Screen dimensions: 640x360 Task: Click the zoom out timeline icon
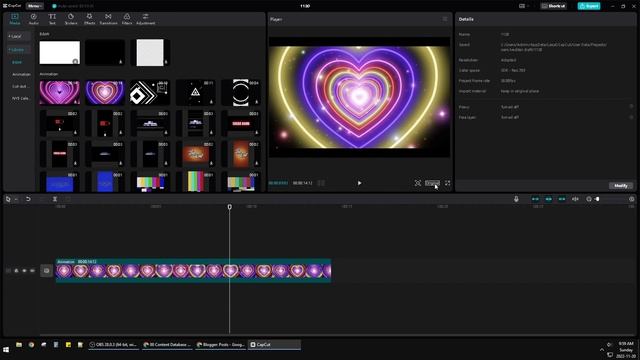click(x=589, y=199)
